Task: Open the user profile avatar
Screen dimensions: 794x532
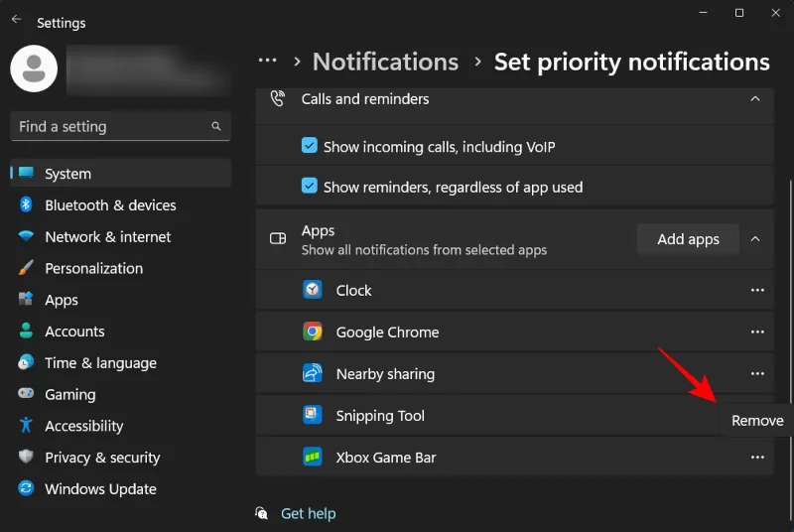Action: click(x=34, y=68)
